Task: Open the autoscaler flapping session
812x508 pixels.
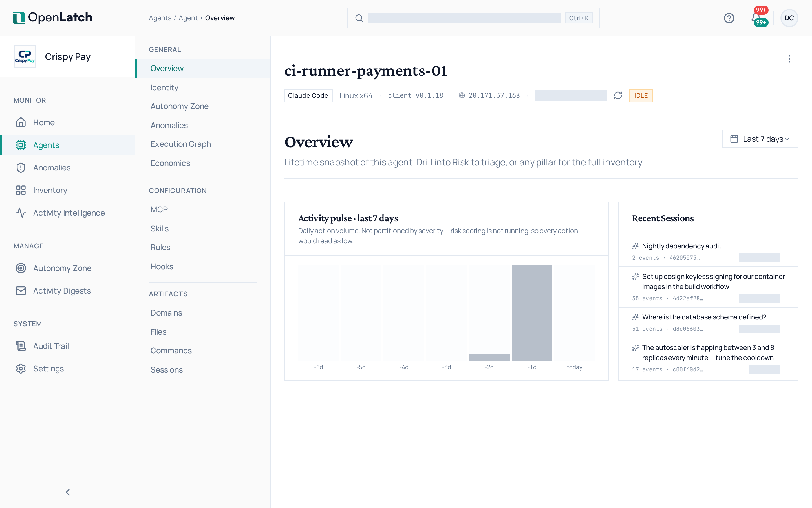Action: [x=708, y=359]
